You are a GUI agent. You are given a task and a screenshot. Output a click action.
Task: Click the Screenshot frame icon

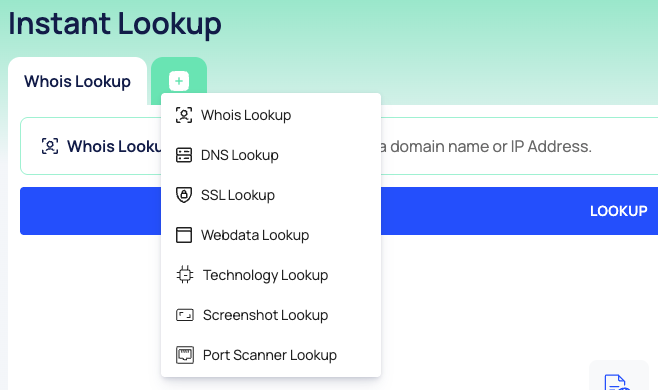click(x=185, y=315)
